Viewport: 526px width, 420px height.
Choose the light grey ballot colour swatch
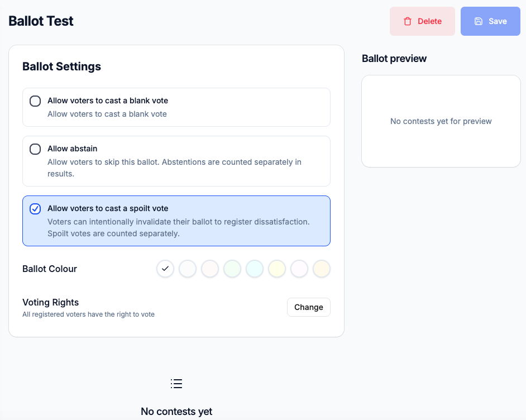[188, 269]
